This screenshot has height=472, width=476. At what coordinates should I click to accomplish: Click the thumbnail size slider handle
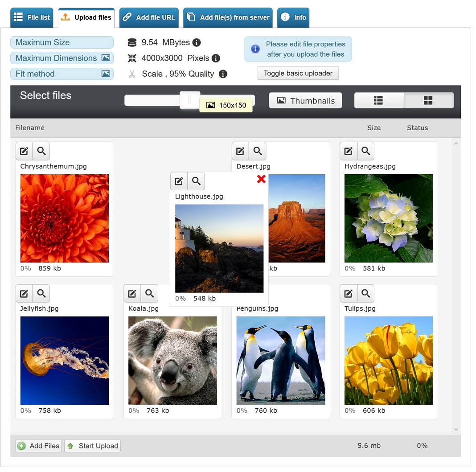click(189, 100)
